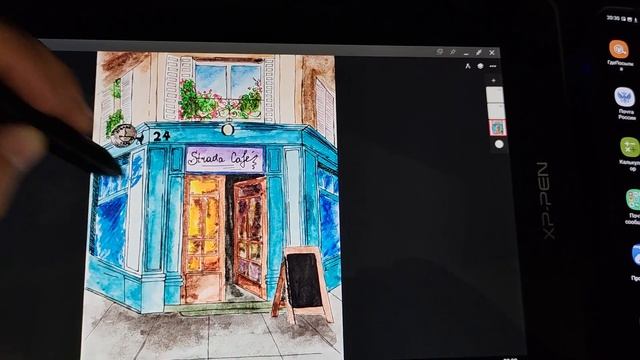Image resolution: width=640 pixels, height=360 pixels.
Task: Click the lasso-like icon in the title bar
Action: (x=440, y=51)
